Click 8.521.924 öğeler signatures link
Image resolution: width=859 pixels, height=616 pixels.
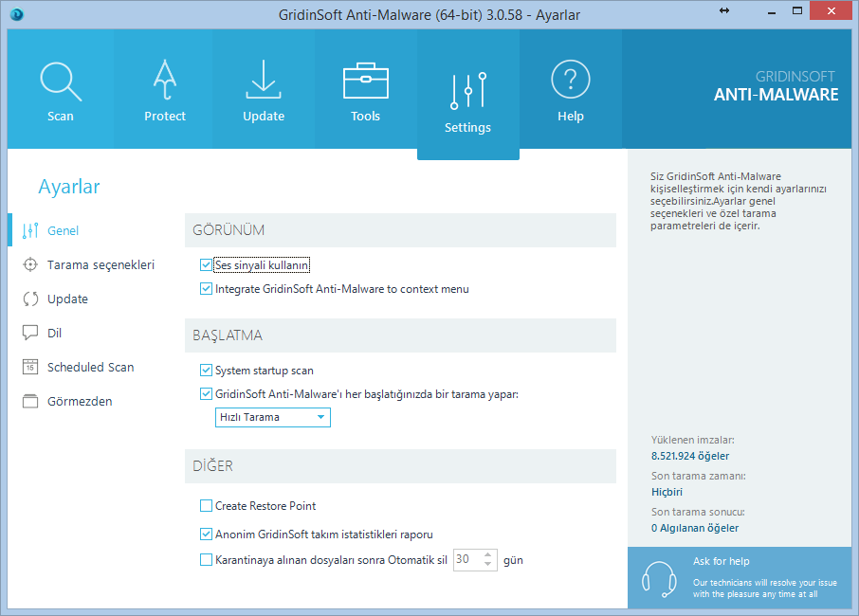click(690, 456)
